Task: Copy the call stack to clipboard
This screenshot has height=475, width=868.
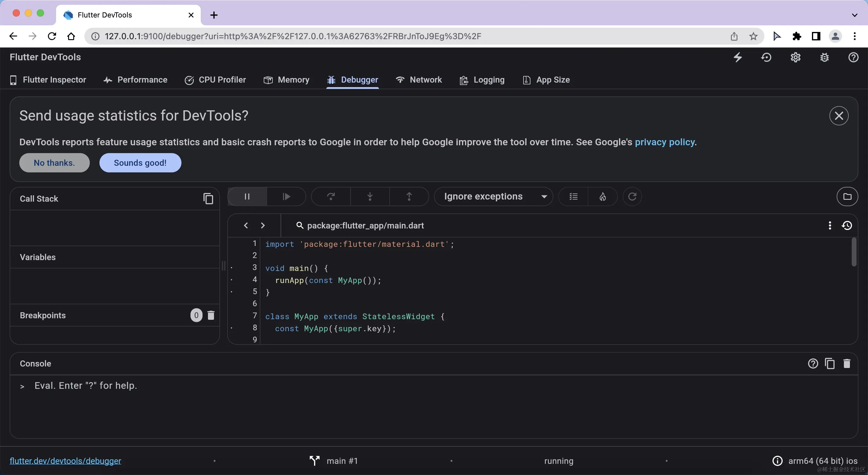Action: click(x=208, y=199)
